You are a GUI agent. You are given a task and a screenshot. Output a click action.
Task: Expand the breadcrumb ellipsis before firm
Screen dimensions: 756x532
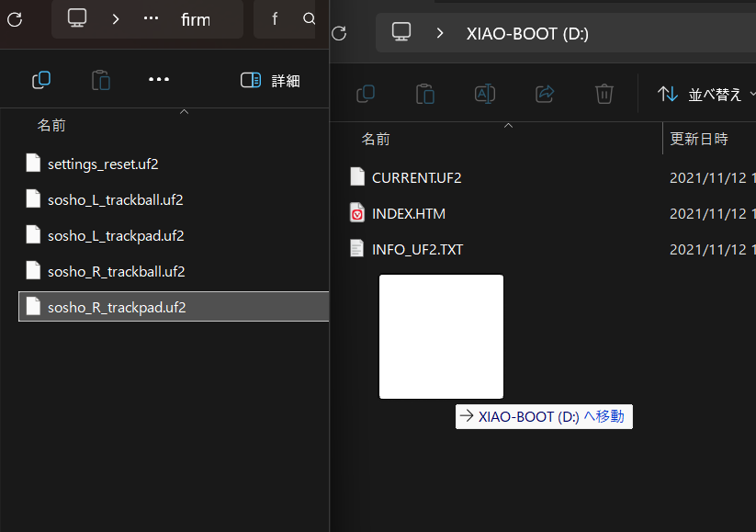pyautogui.click(x=152, y=18)
